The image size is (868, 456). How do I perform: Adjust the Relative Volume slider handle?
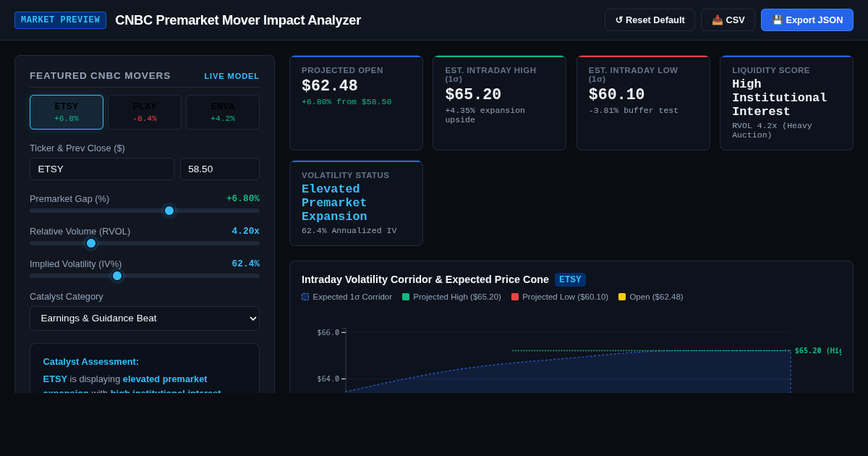tap(91, 243)
